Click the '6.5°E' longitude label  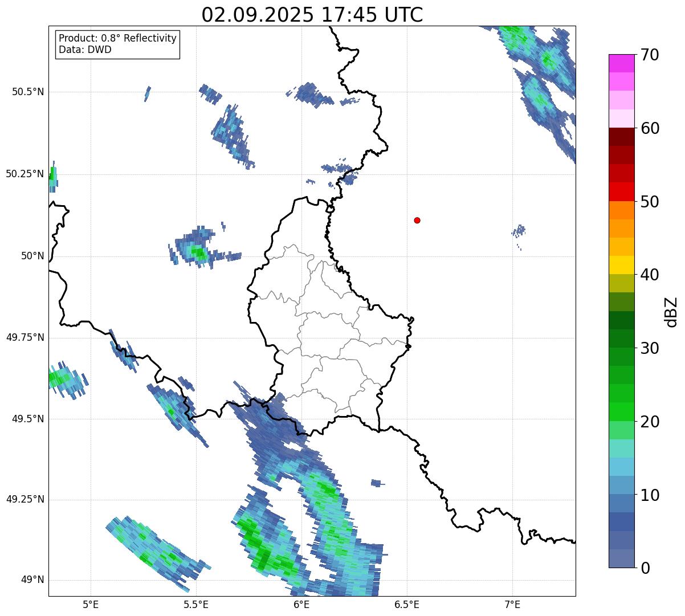pyautogui.click(x=407, y=604)
